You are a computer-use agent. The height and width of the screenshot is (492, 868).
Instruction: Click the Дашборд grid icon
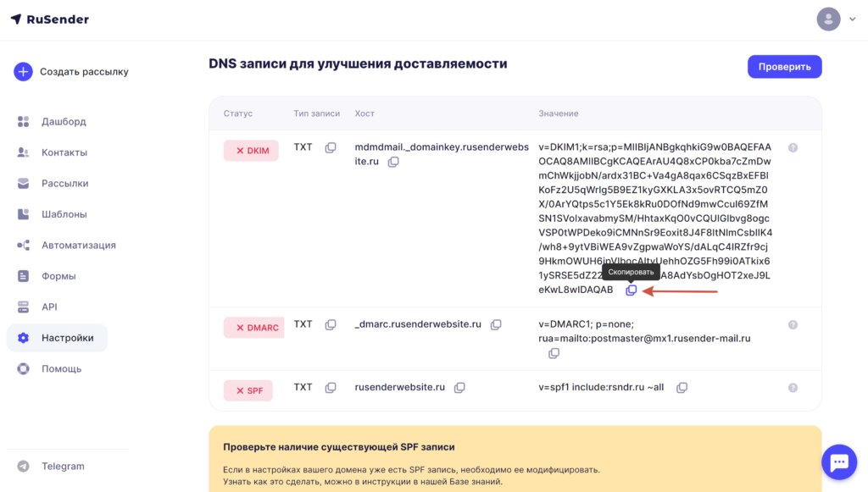(x=23, y=122)
